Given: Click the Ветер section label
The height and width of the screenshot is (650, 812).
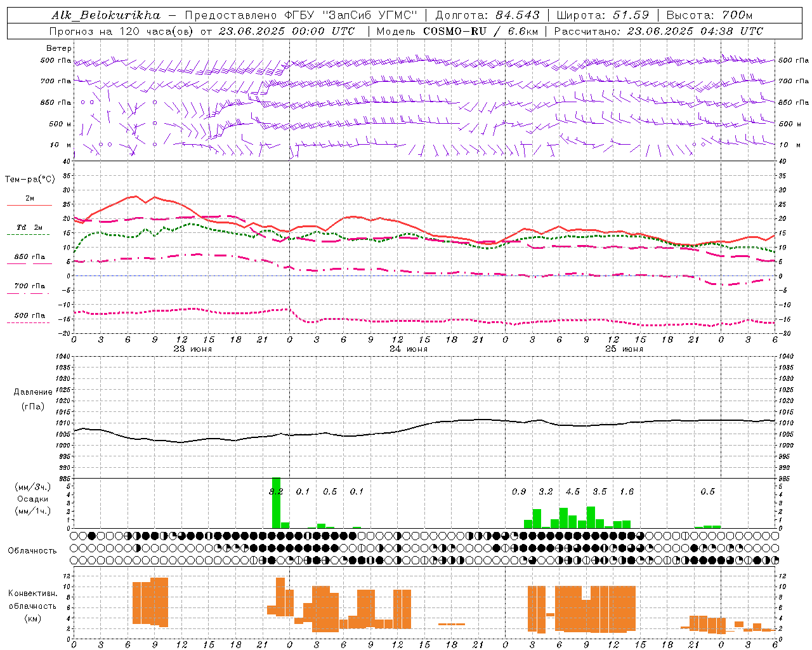Looking at the screenshot, I should (59, 48).
